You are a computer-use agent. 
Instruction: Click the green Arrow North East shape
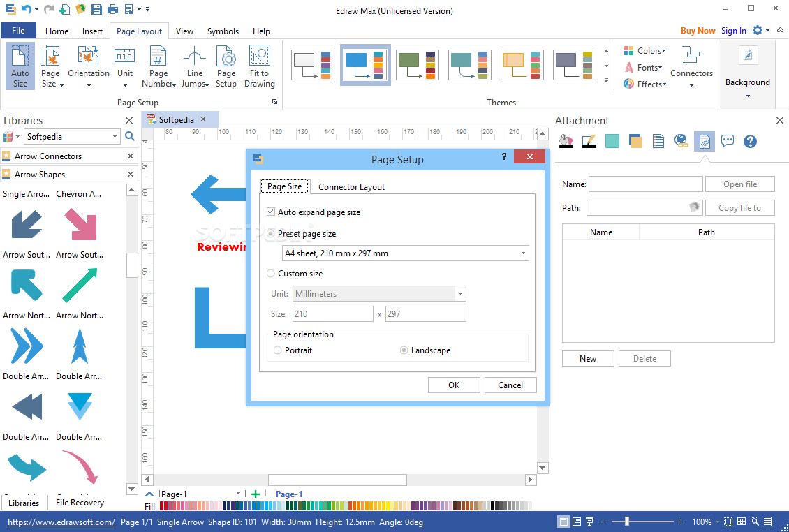80,285
